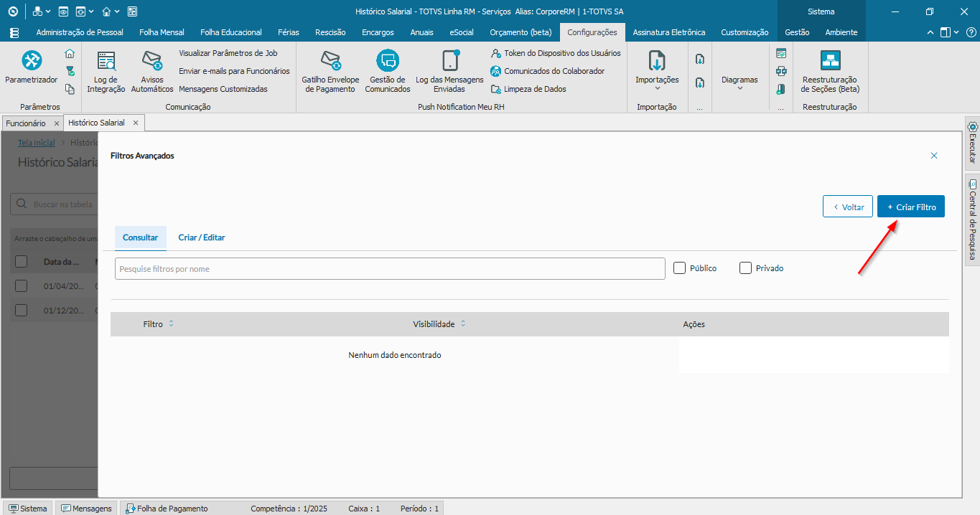Click the funnel-with-checkmark icon in Parâmetros group
Image resolution: width=980 pixels, height=515 pixels.
point(70,71)
